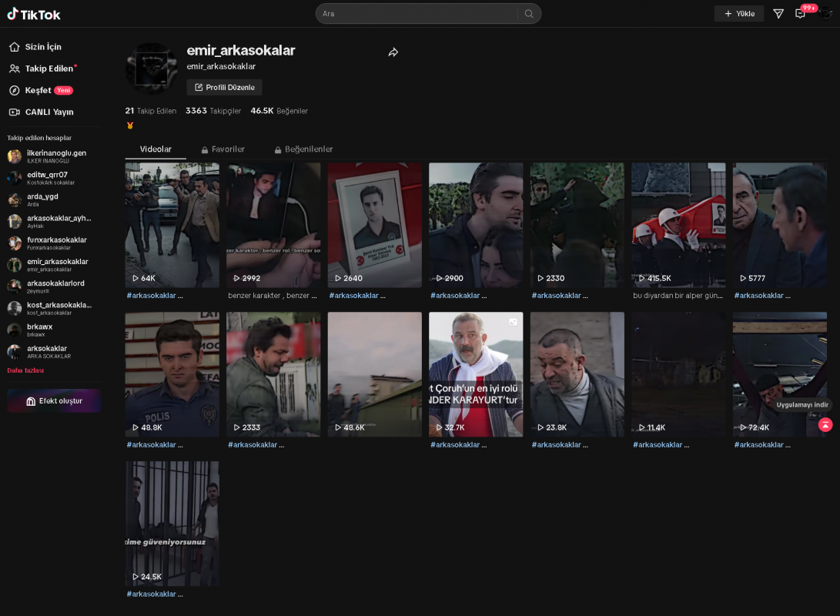Show 3363 Takipçiler list
The width and height of the screenshot is (840, 616).
tap(213, 111)
